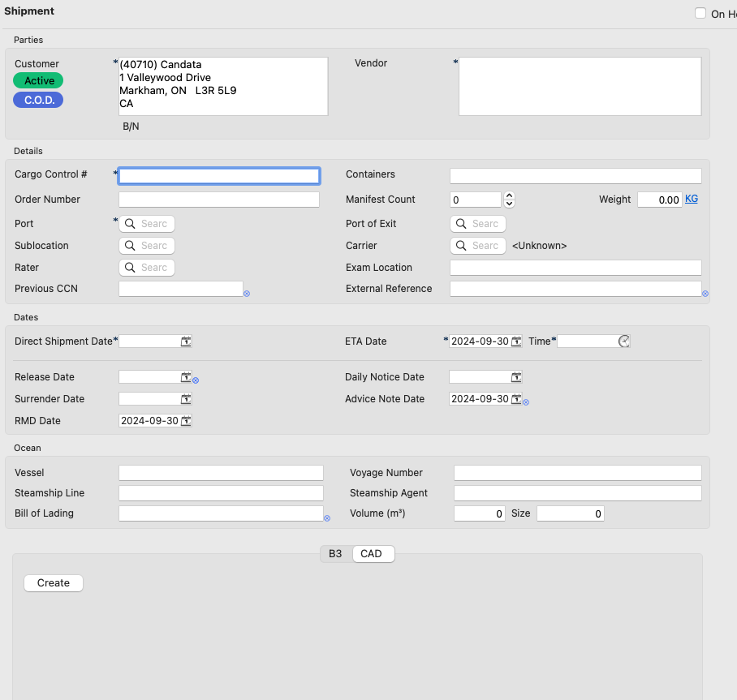Viewport: 737px width, 700px height.
Task: Click the Voyage Number field
Action: 578,473
